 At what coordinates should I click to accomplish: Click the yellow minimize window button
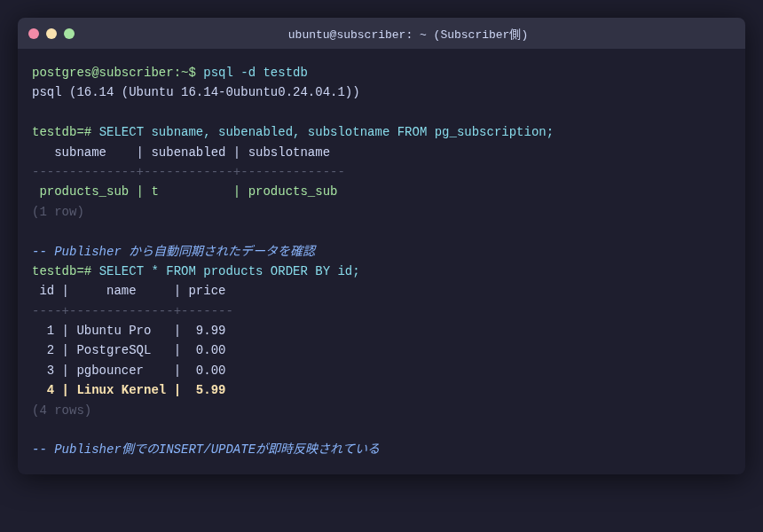51,34
